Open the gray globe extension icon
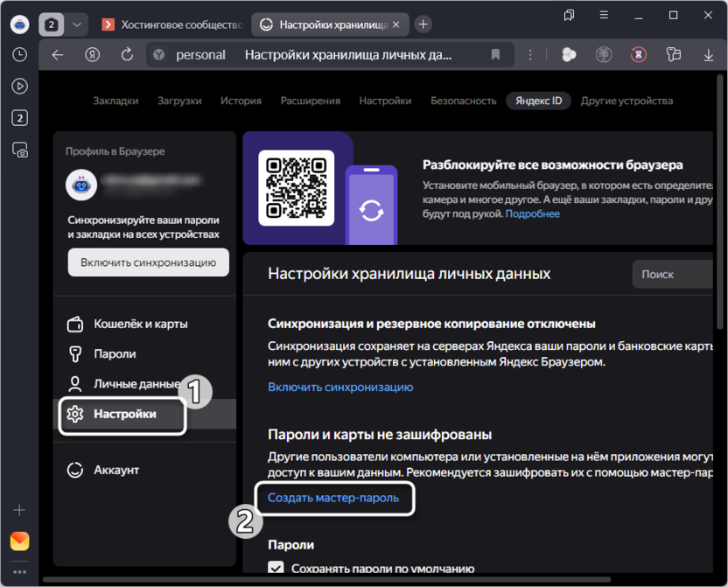The image size is (728, 587). (x=604, y=55)
